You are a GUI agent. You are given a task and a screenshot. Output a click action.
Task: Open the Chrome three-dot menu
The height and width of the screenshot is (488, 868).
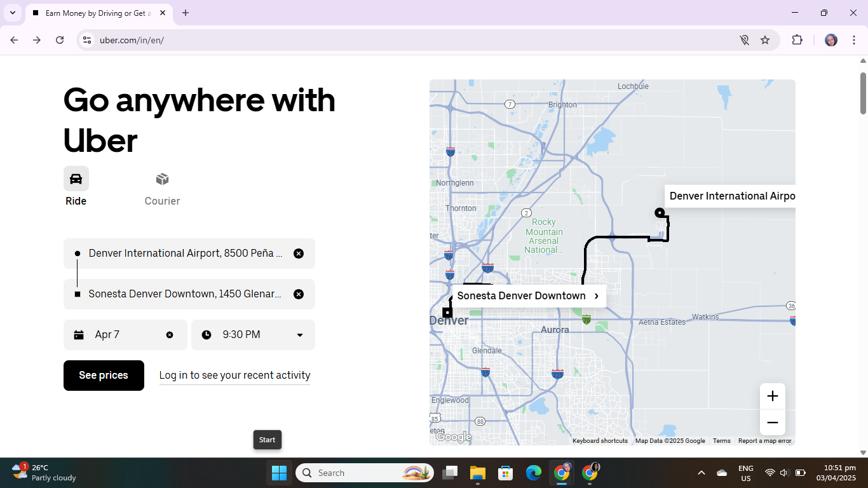pos(853,40)
